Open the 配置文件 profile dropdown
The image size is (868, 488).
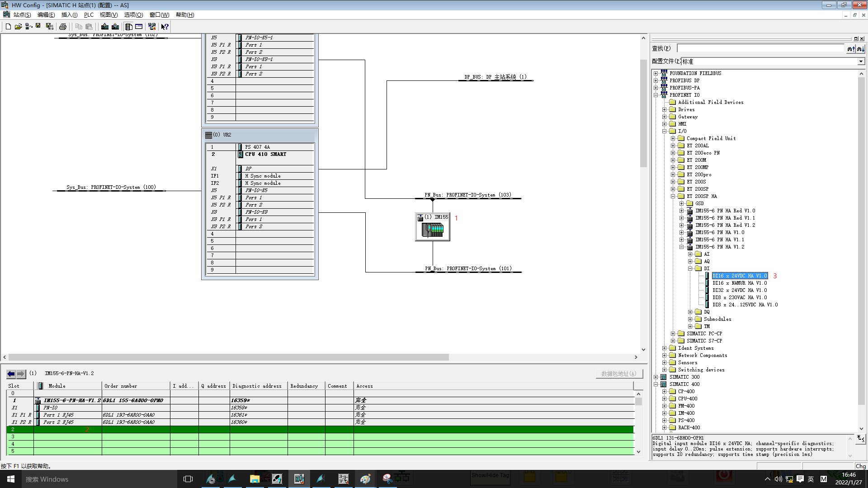tap(861, 61)
